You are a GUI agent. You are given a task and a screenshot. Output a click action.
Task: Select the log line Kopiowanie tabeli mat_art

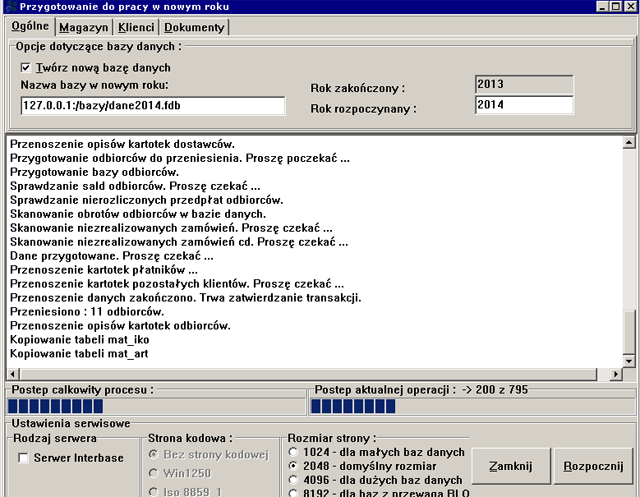point(79,354)
